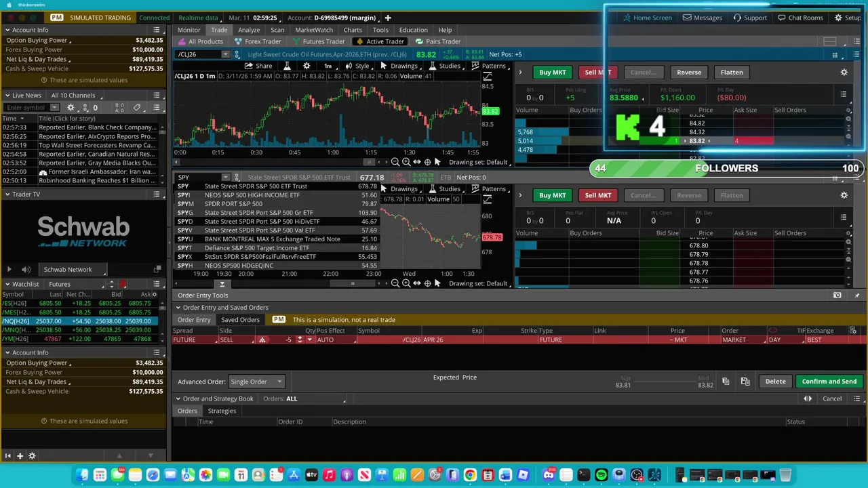Copy order with first clipboard icon
The height and width of the screenshot is (488, 868).
click(x=725, y=382)
